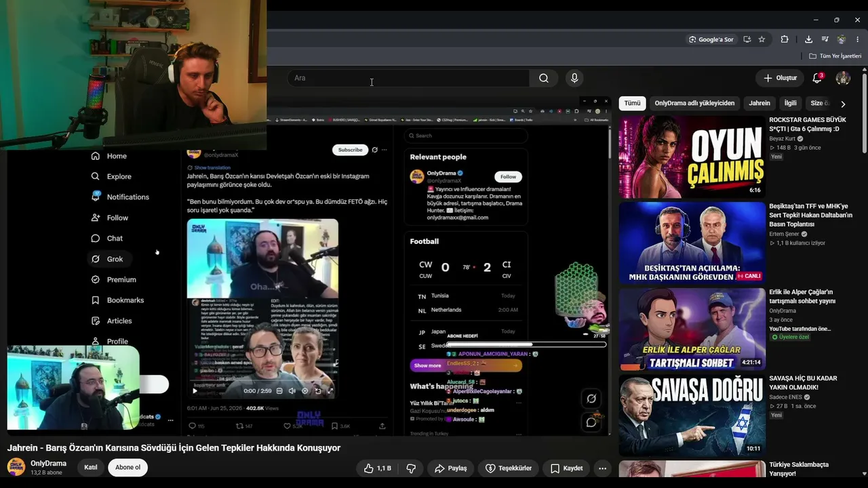Viewport: 868px width, 488px height.
Task: Open more actions three-dot menu under video
Action: [x=602, y=468]
